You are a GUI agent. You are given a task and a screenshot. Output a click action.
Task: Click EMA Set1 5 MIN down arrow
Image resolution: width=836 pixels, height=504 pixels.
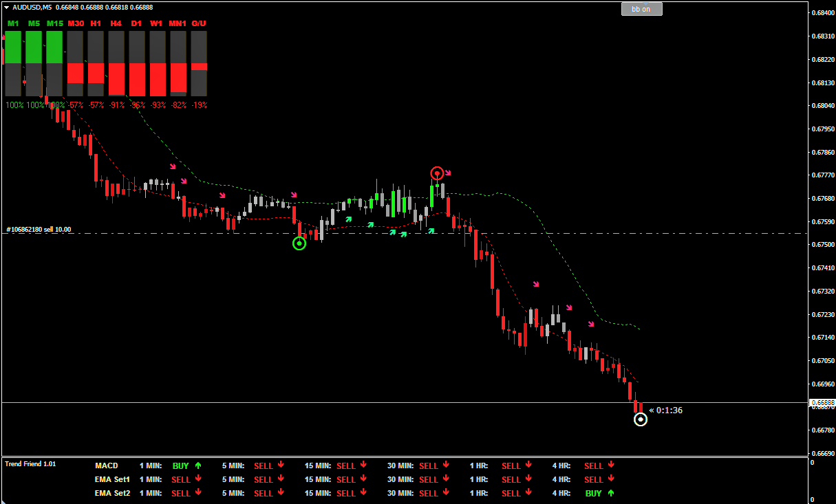pyautogui.click(x=281, y=479)
